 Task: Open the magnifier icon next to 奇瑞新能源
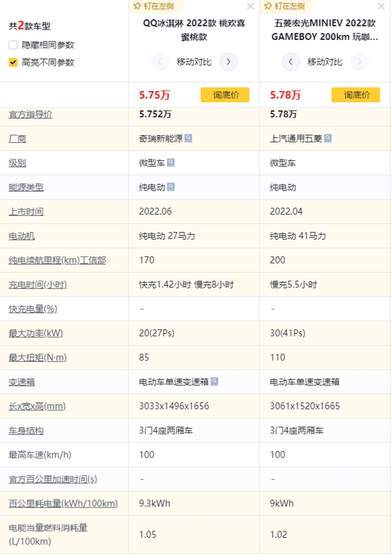pos(188,138)
